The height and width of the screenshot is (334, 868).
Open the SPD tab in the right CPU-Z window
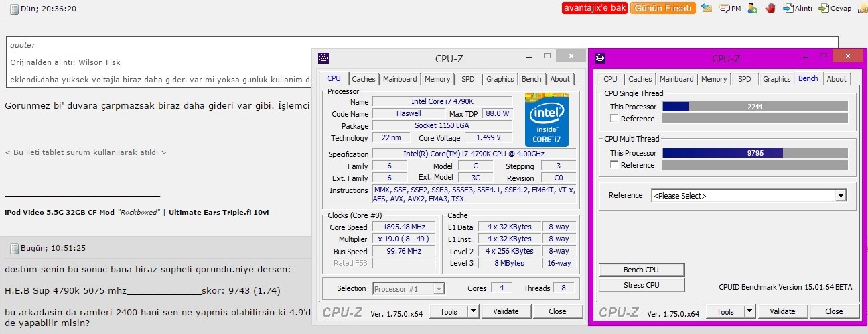pyautogui.click(x=745, y=79)
